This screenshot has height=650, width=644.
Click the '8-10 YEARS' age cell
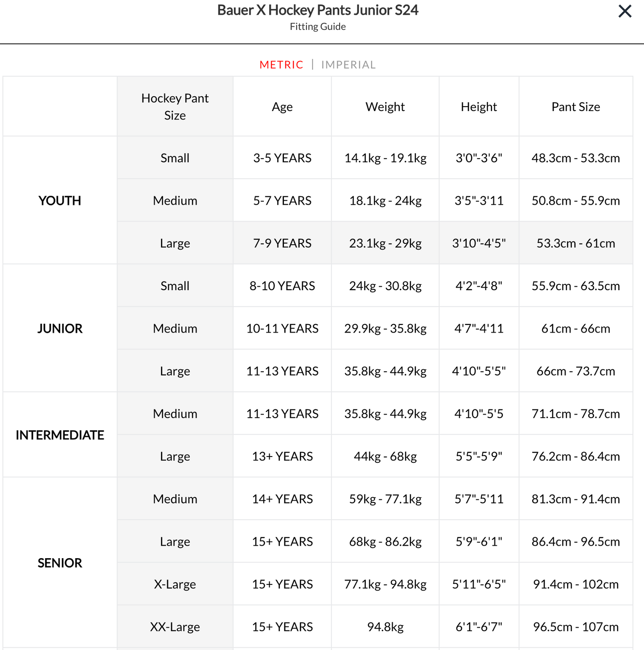pyautogui.click(x=283, y=286)
